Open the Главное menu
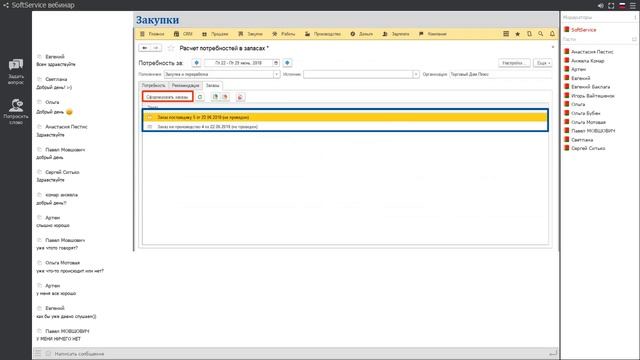 pyautogui.click(x=152, y=34)
